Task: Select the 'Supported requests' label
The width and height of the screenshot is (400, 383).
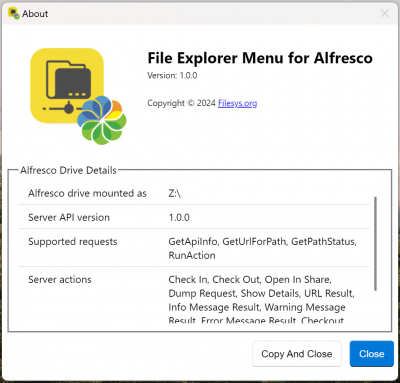Action: click(x=73, y=242)
